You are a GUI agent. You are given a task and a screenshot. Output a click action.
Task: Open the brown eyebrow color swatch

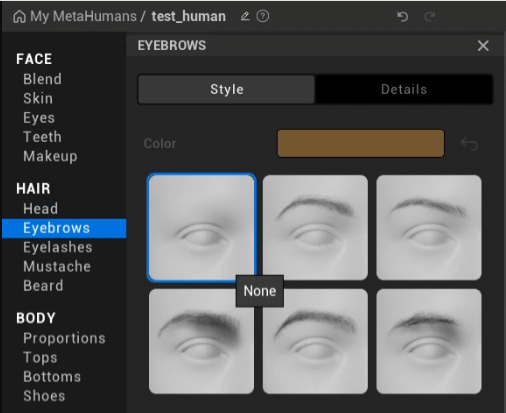[361, 143]
